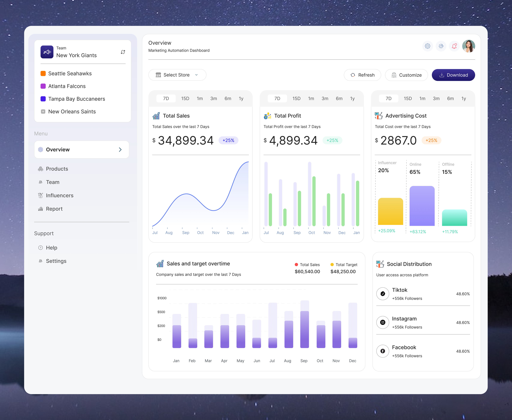The width and height of the screenshot is (512, 420).
Task: Click the Total Profit icon
Action: 267,116
